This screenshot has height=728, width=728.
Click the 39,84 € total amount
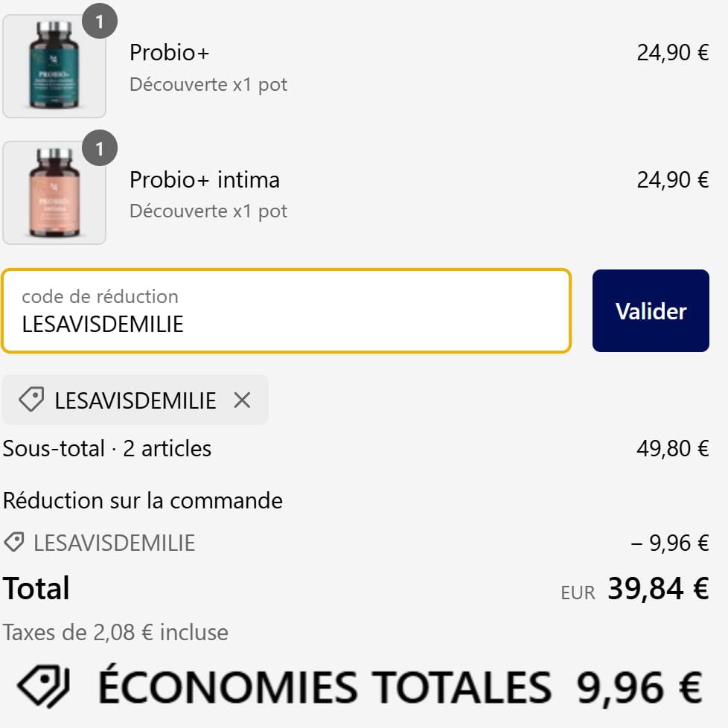click(x=659, y=588)
